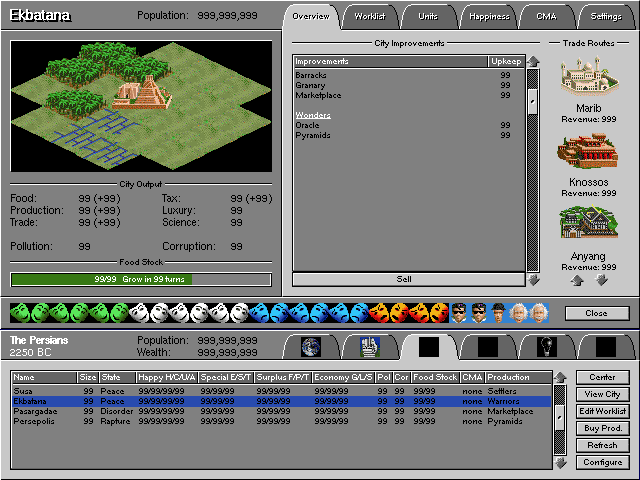Click the last white-haired scientist specialist icon
Screen dimensions: 640x480
539,313
